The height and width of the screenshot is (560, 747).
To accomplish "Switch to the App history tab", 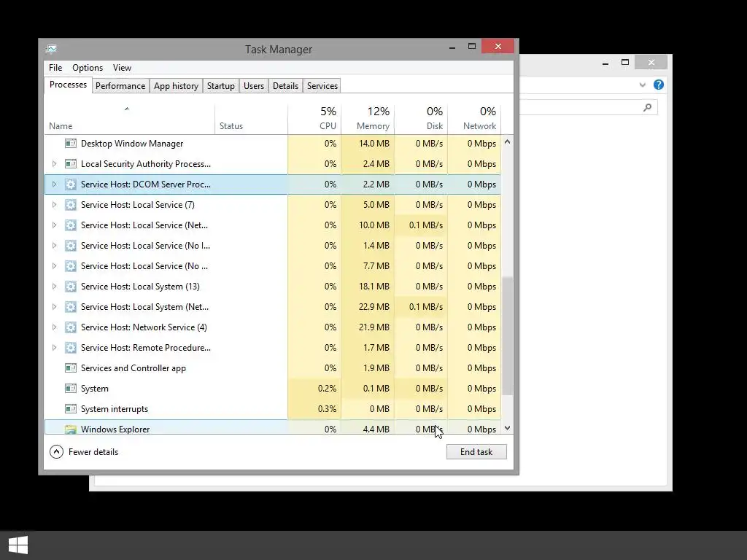I will pyautogui.click(x=176, y=86).
